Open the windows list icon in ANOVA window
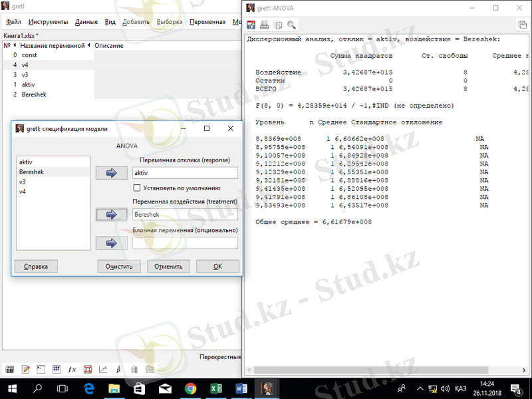The width and height of the screenshot is (532, 399). click(x=523, y=25)
